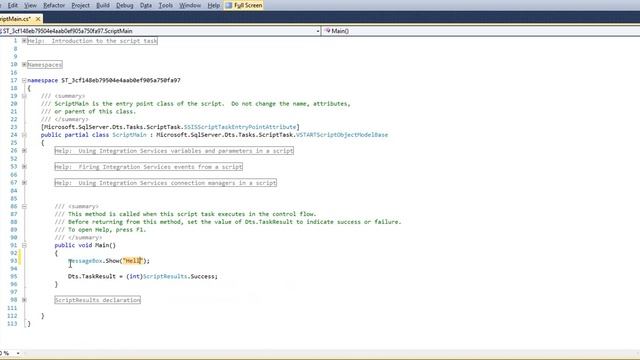The width and height of the screenshot is (640, 360).
Task: Collapse the Main() method body
Action: coord(24,245)
